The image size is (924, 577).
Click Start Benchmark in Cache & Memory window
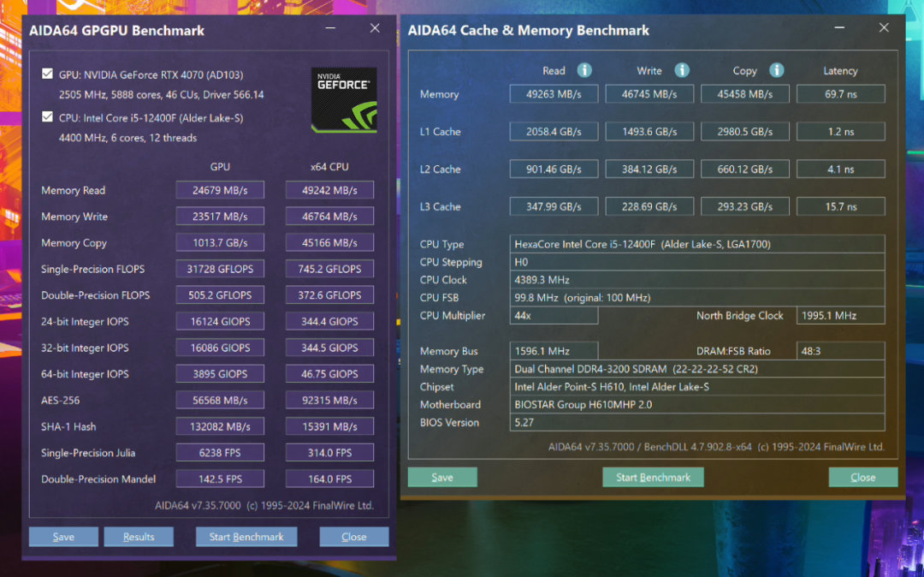point(653,478)
